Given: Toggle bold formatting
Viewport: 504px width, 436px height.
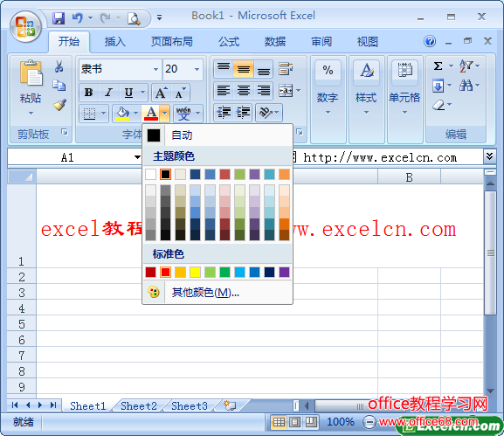Looking at the screenshot, I should [x=89, y=93].
